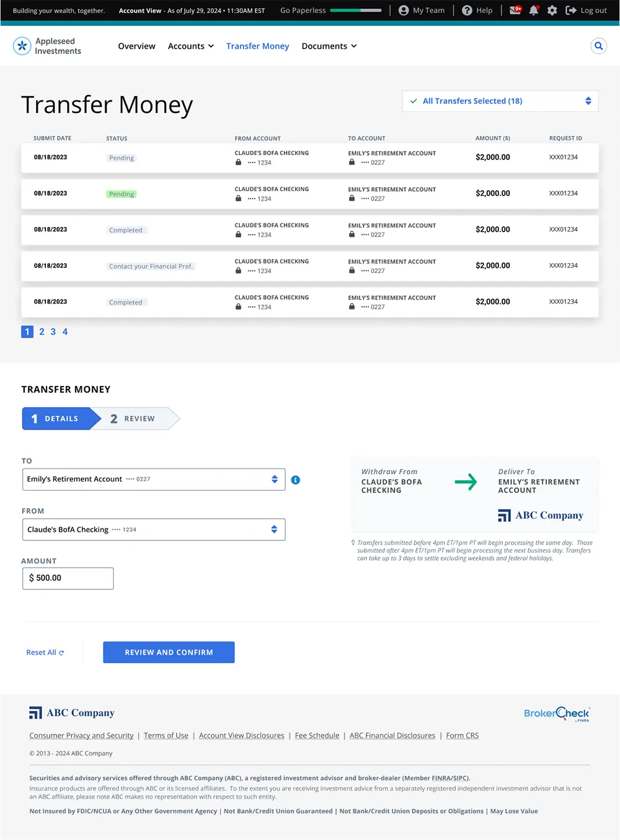This screenshot has width=620, height=840.
Task: Expand the Accounts menu
Action: (x=191, y=46)
